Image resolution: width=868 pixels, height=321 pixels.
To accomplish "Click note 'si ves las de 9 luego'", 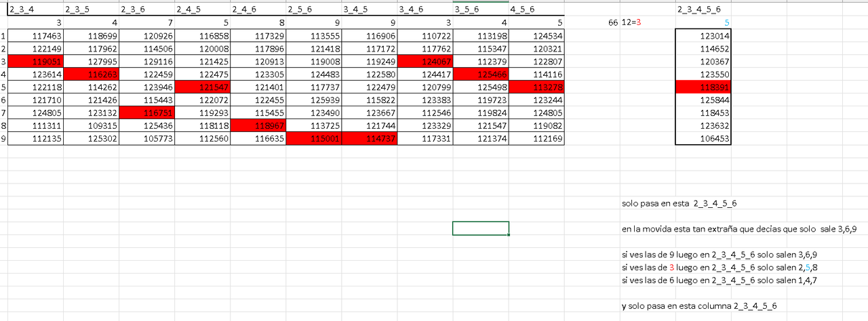I will pyautogui.click(x=719, y=255).
